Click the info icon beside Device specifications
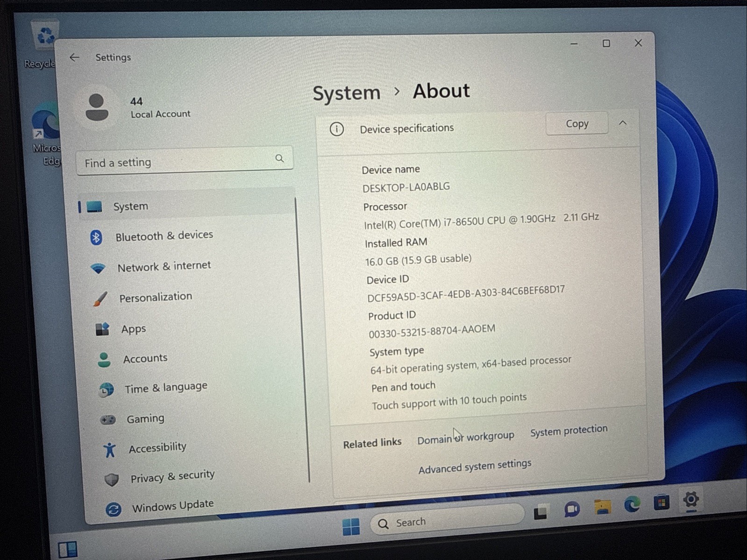Image resolution: width=747 pixels, height=560 pixels. pos(337,129)
